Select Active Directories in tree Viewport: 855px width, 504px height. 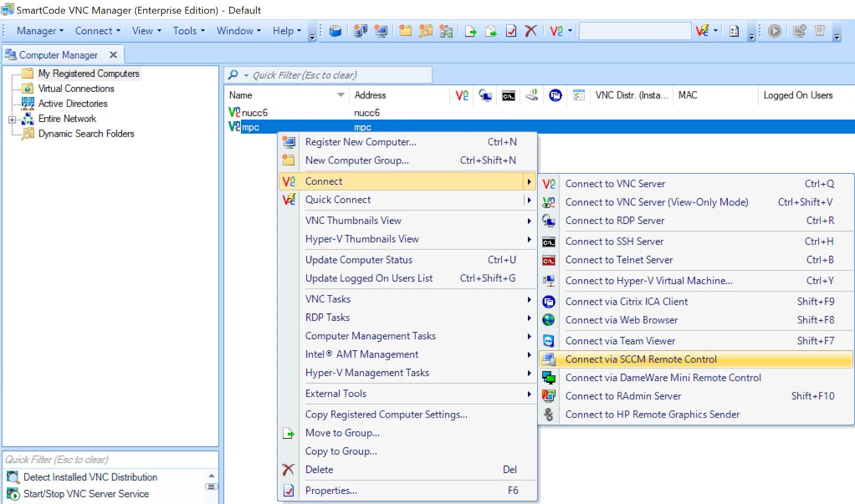point(73,104)
